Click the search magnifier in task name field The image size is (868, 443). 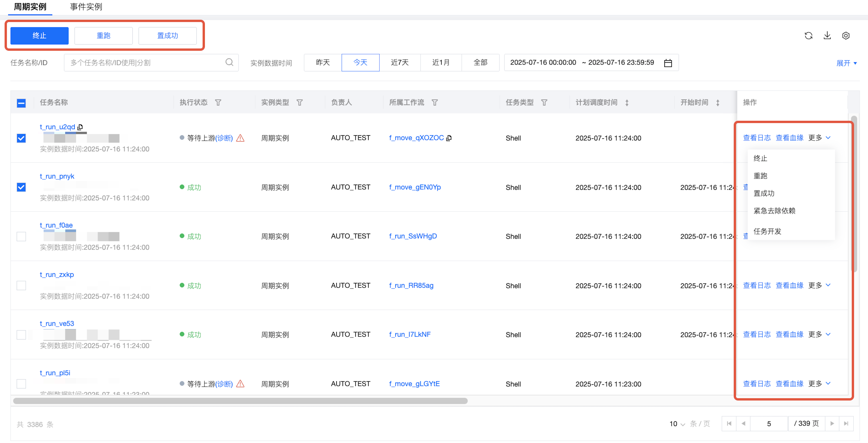click(229, 62)
